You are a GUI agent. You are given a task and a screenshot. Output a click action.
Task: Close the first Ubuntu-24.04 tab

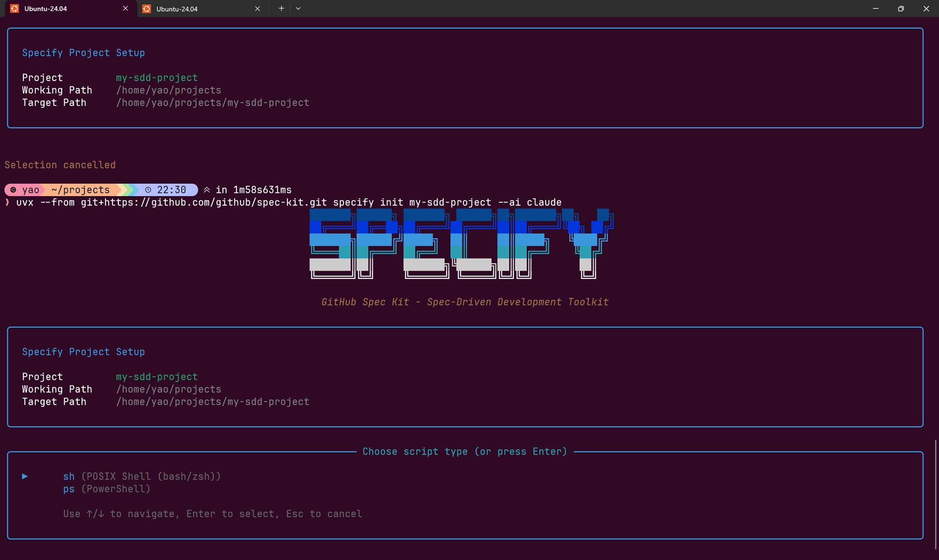(x=125, y=9)
